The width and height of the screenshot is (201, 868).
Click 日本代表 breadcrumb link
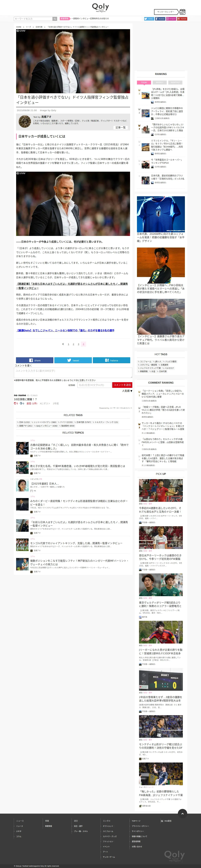[x=39, y=27]
